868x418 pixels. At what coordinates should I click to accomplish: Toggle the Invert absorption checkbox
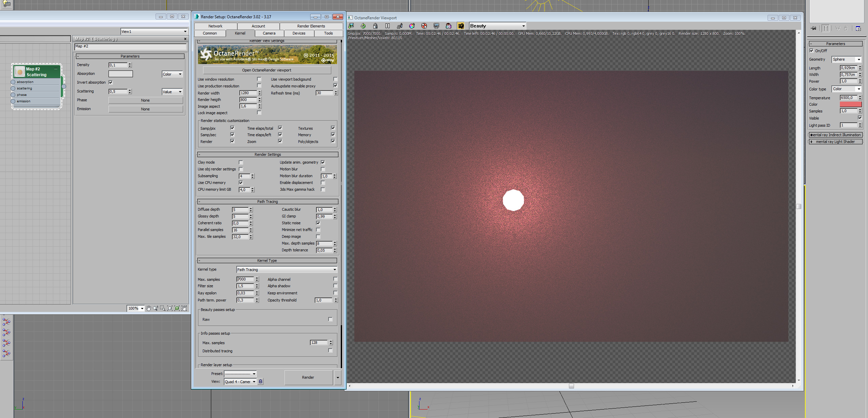(x=111, y=82)
